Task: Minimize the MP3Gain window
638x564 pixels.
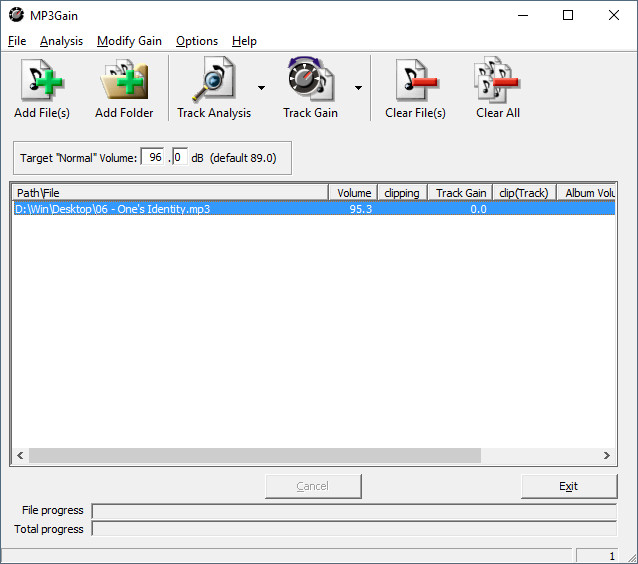Action: 523,15
